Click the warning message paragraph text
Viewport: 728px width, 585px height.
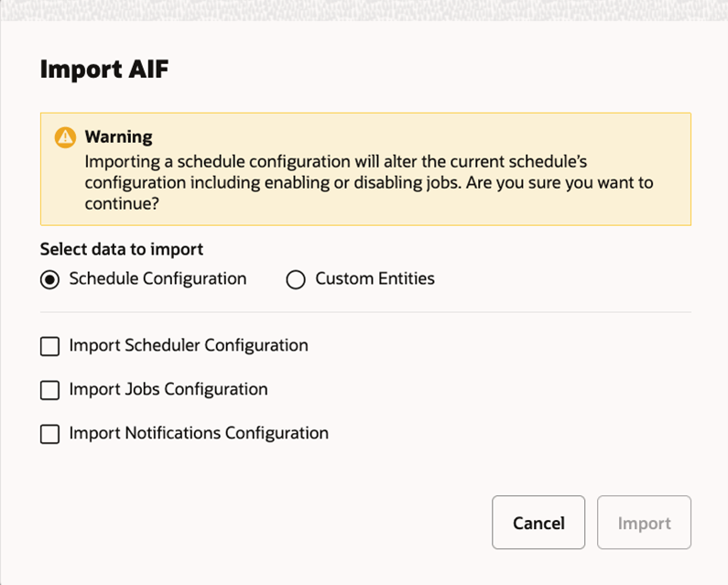click(366, 182)
